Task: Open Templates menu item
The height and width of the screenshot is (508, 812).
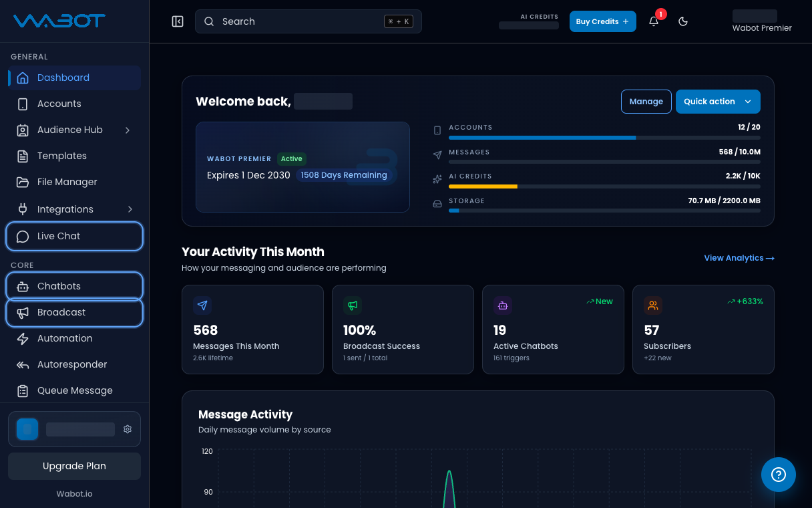Action: [74, 156]
